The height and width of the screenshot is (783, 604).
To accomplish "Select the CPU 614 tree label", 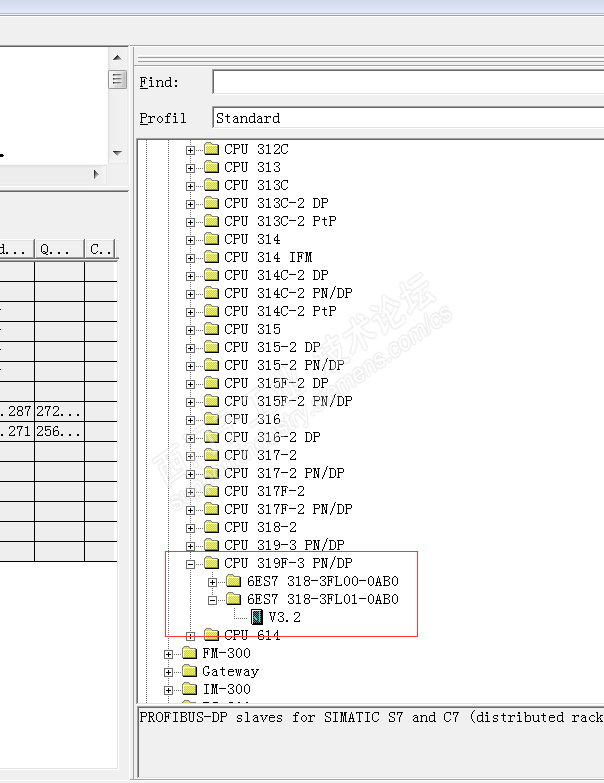I will coord(252,635).
